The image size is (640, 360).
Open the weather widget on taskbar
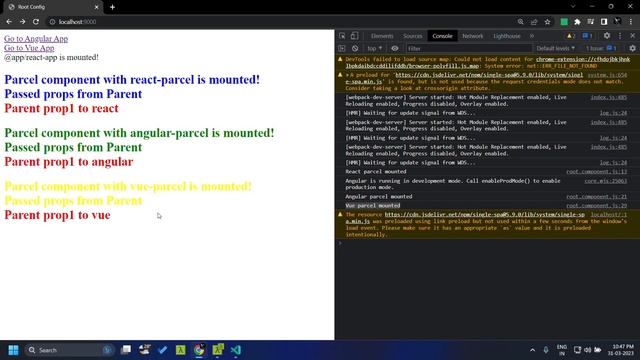(x=144, y=350)
